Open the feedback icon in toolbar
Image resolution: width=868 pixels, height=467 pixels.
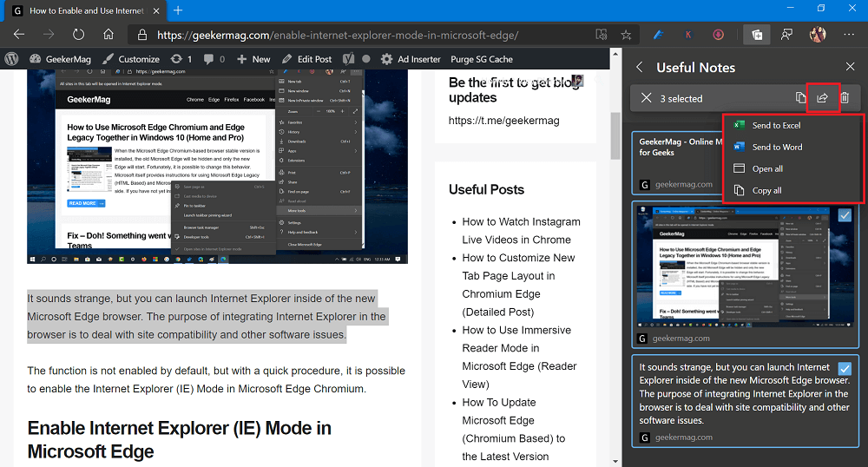(x=786, y=35)
